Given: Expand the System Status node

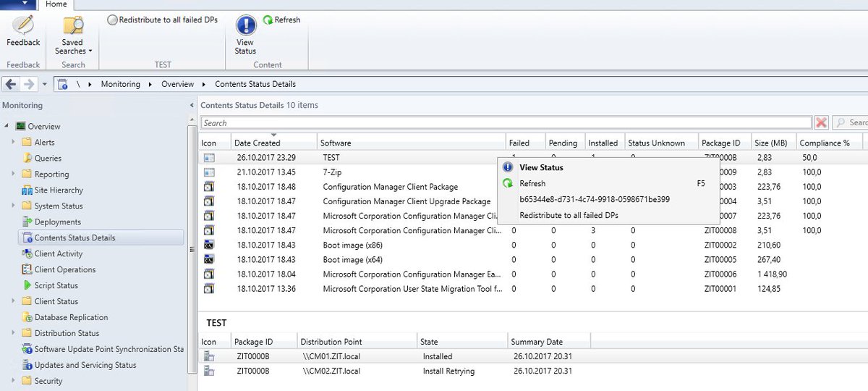Looking at the screenshot, I should click(x=13, y=206).
